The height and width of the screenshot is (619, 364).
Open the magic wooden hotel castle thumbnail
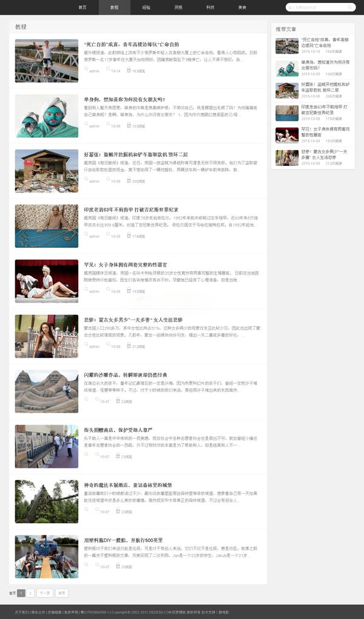46,501
